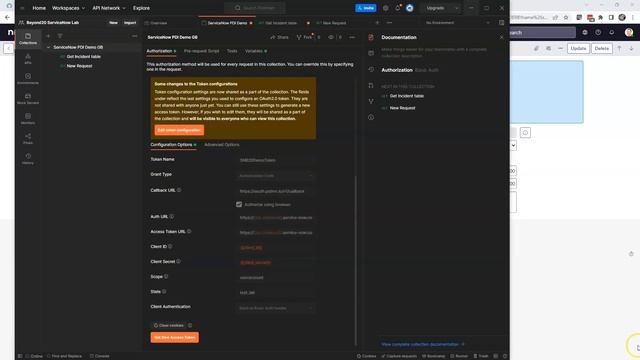The width and height of the screenshot is (640, 360).
Task: Click the info icon next to Callback URL
Action: point(179,190)
